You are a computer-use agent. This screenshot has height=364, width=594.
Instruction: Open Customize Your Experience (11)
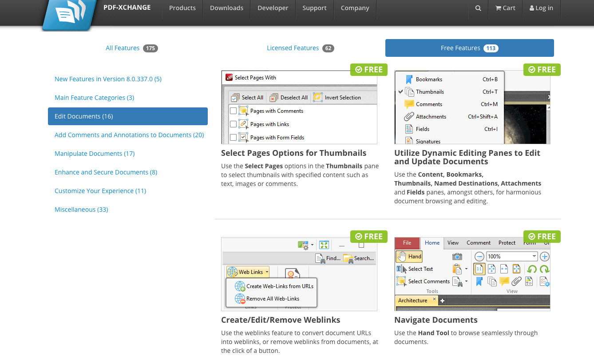(x=100, y=191)
